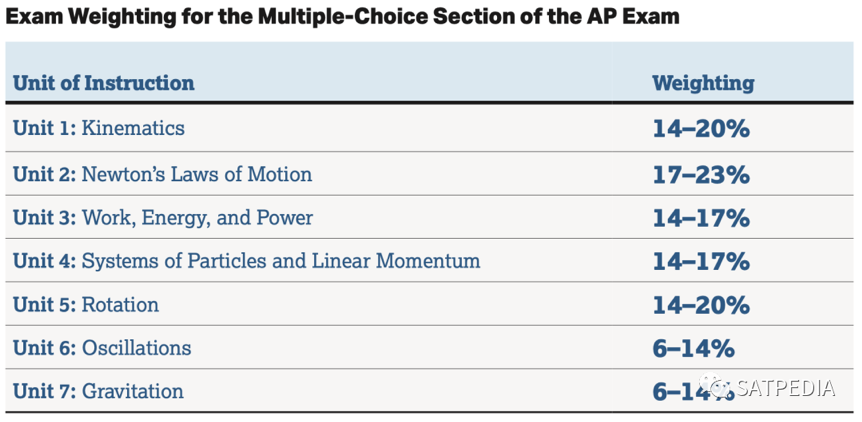Click the 14–20% weighting for Kinematics

coord(701,129)
